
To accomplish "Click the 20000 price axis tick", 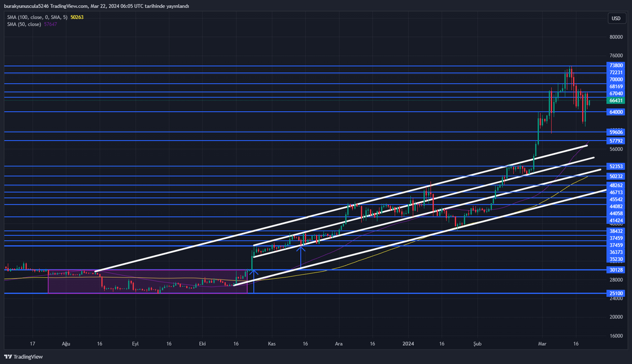I will 616,317.
